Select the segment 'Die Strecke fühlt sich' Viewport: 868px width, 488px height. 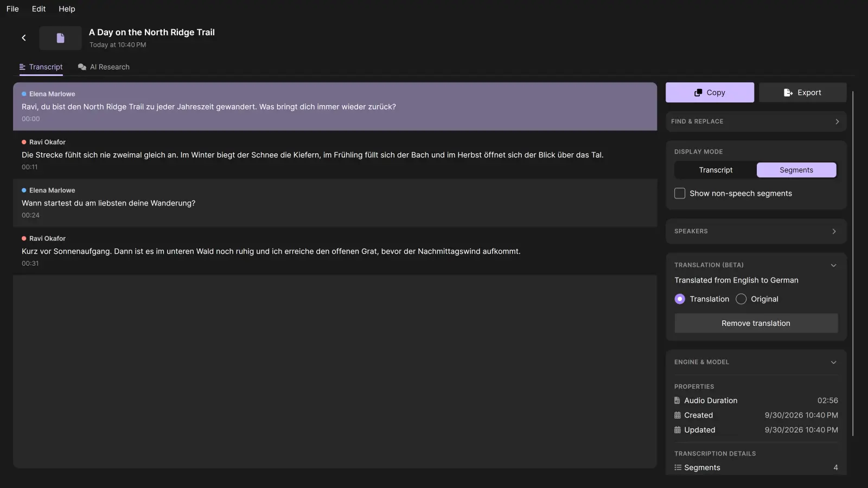pos(335,155)
